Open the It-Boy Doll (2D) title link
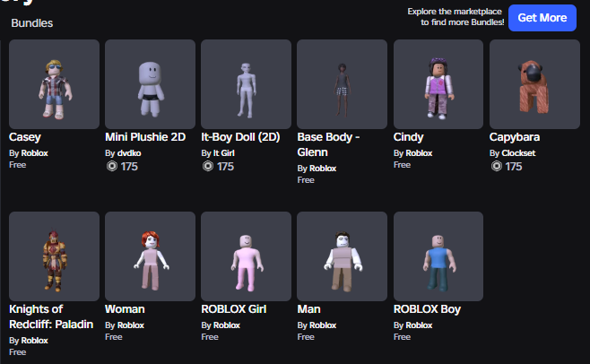This screenshot has width=590, height=364. (240, 137)
